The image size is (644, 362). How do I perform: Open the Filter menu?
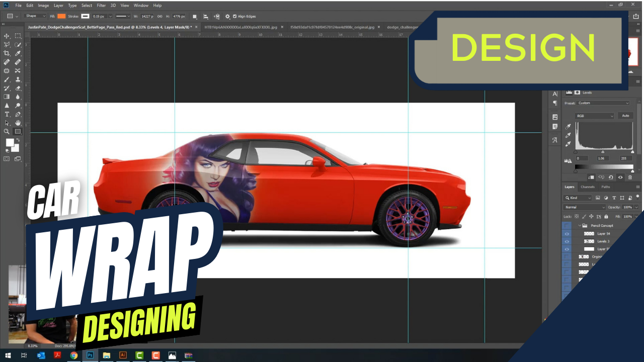pyautogui.click(x=101, y=6)
